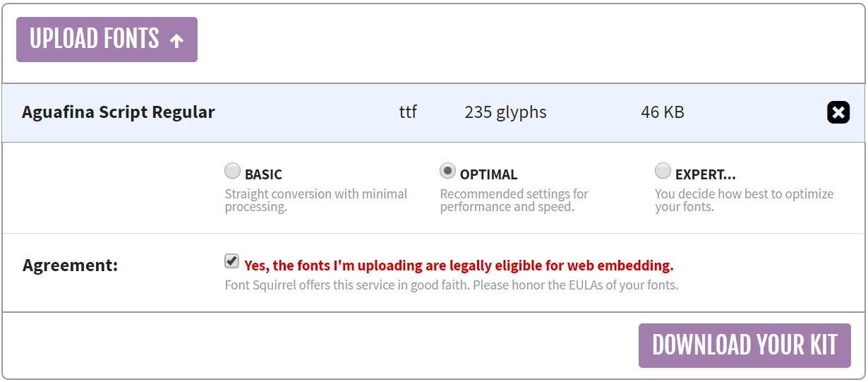This screenshot has width=868, height=382.
Task: Click the red legally eligible agreement text
Action: [x=459, y=265]
